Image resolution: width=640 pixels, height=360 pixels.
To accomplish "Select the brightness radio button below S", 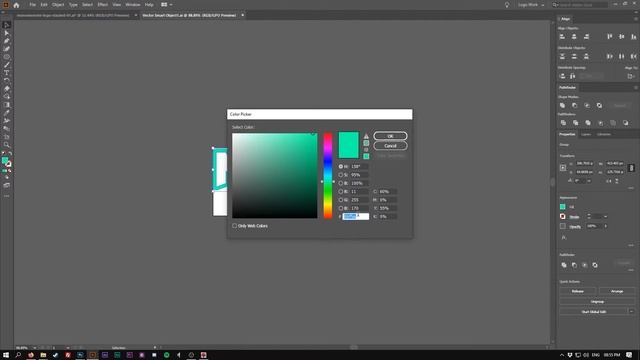I will click(341, 183).
